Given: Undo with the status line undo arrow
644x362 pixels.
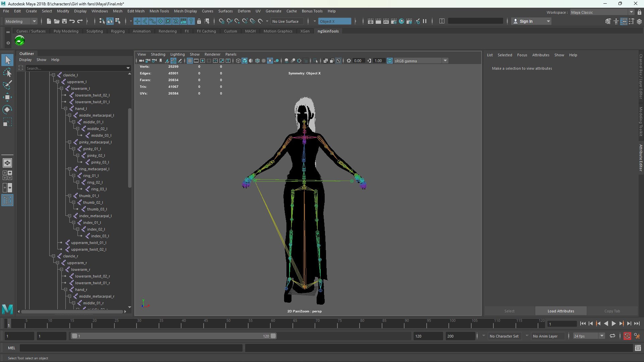Looking at the screenshot, I should pyautogui.click(x=72, y=21).
